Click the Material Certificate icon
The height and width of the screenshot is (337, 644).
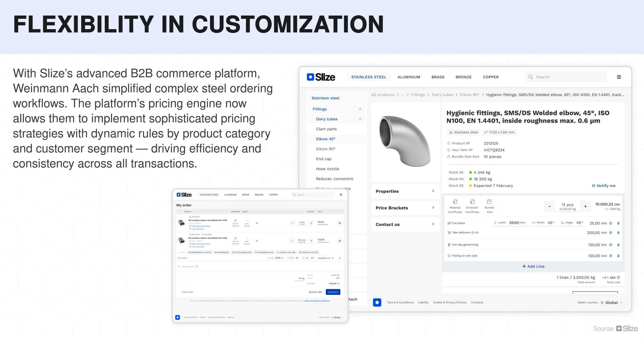(x=455, y=202)
